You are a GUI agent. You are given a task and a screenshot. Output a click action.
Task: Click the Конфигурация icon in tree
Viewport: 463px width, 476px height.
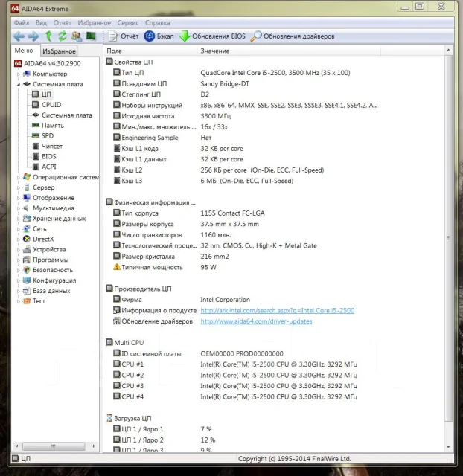coord(27,280)
